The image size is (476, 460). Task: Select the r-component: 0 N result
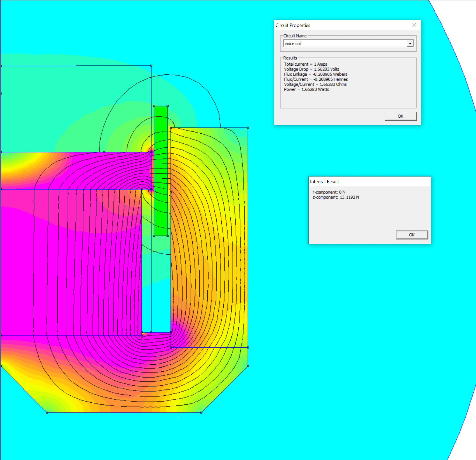[x=329, y=192]
